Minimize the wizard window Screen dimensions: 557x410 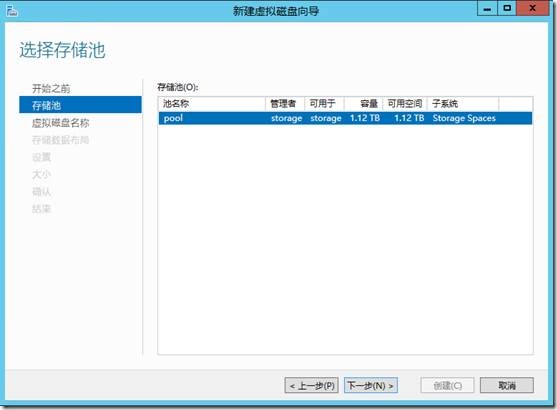pos(487,8)
